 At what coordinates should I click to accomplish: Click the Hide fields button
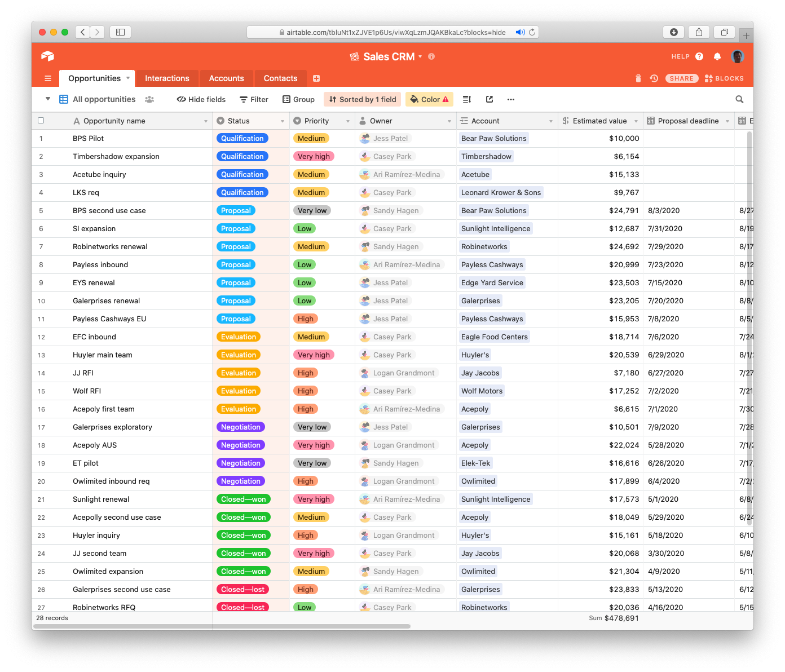pyautogui.click(x=201, y=99)
